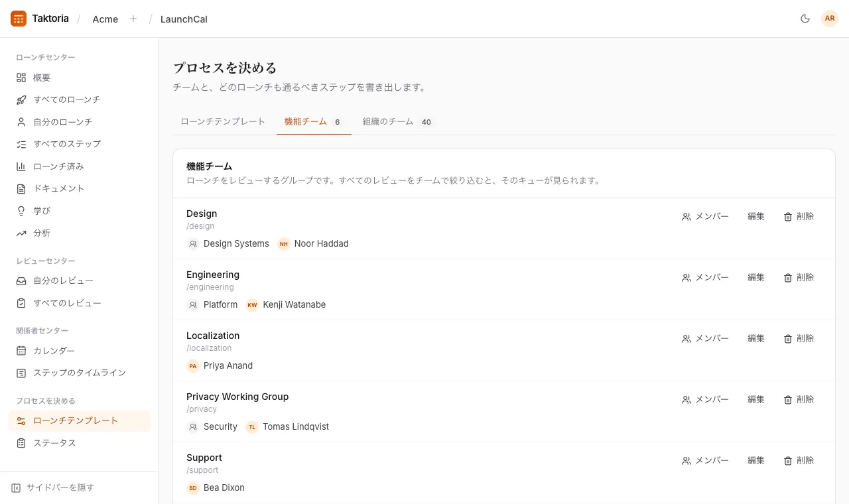Open ステップのタイムライン
The image size is (849, 504).
pyautogui.click(x=80, y=373)
